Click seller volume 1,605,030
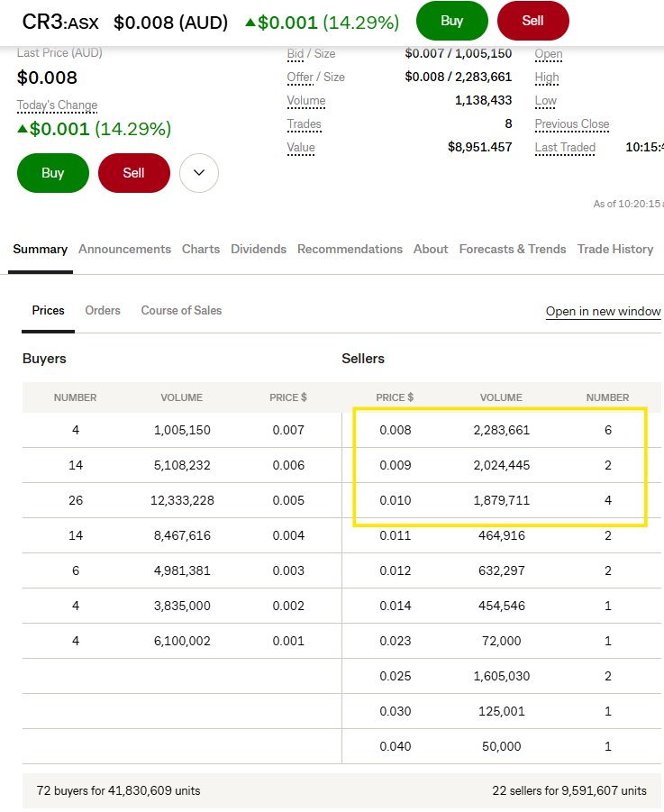Viewport: 664px width, 812px height. (x=502, y=676)
